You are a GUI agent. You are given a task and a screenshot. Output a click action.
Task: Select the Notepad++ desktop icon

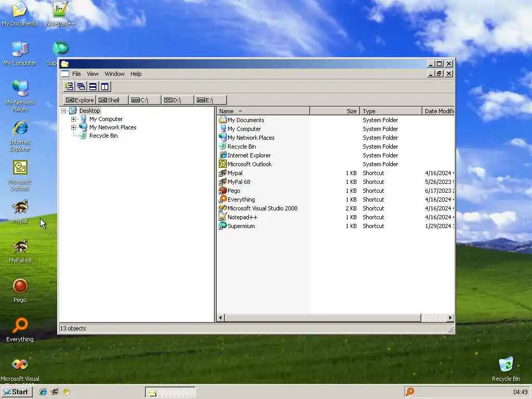click(x=60, y=14)
